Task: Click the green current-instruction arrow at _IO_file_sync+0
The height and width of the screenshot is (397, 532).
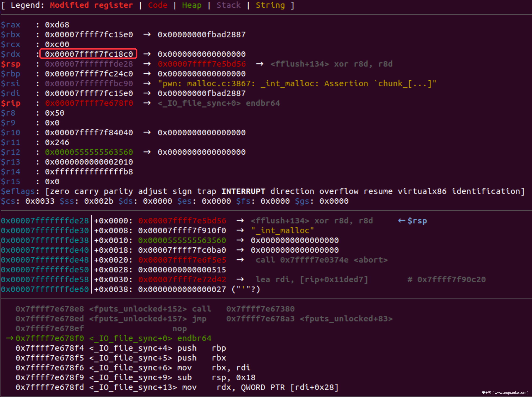Action: coord(10,338)
